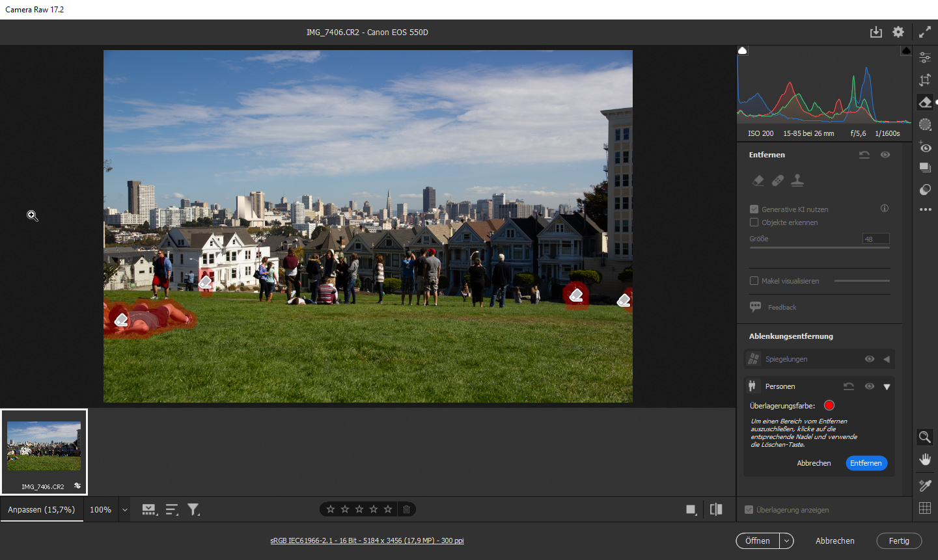
Task: Check Makel visualisieren option
Action: (754, 281)
